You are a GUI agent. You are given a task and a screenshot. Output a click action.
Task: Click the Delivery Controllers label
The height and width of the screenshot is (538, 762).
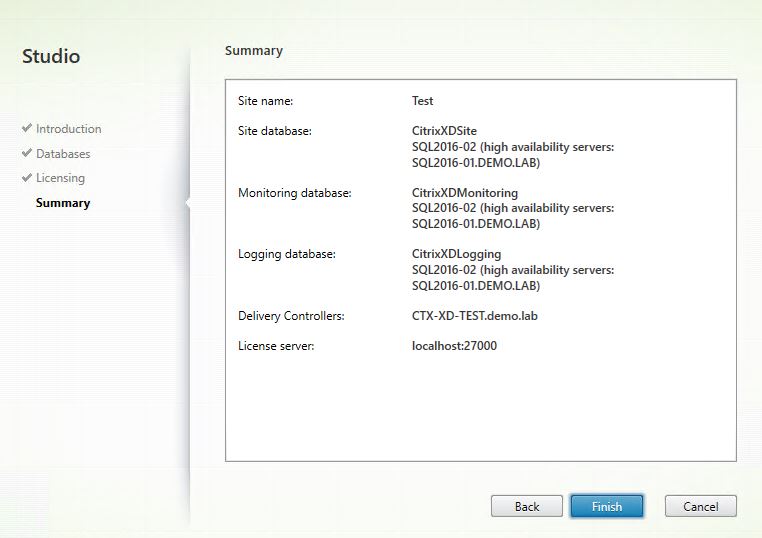pyautogui.click(x=291, y=316)
